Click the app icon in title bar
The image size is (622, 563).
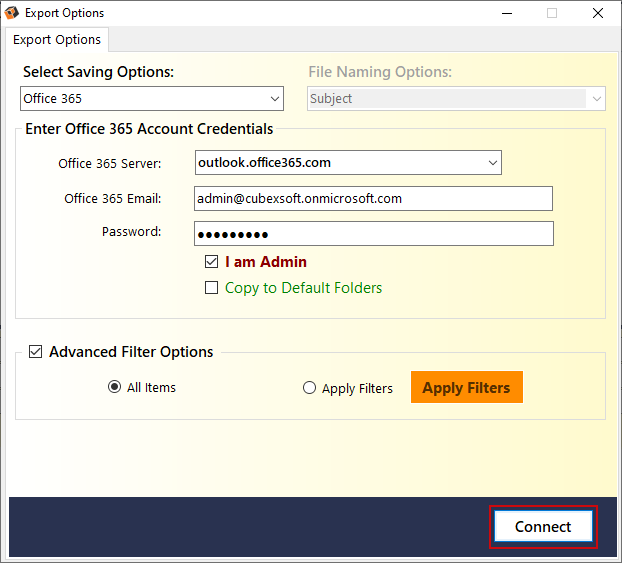pos(12,13)
